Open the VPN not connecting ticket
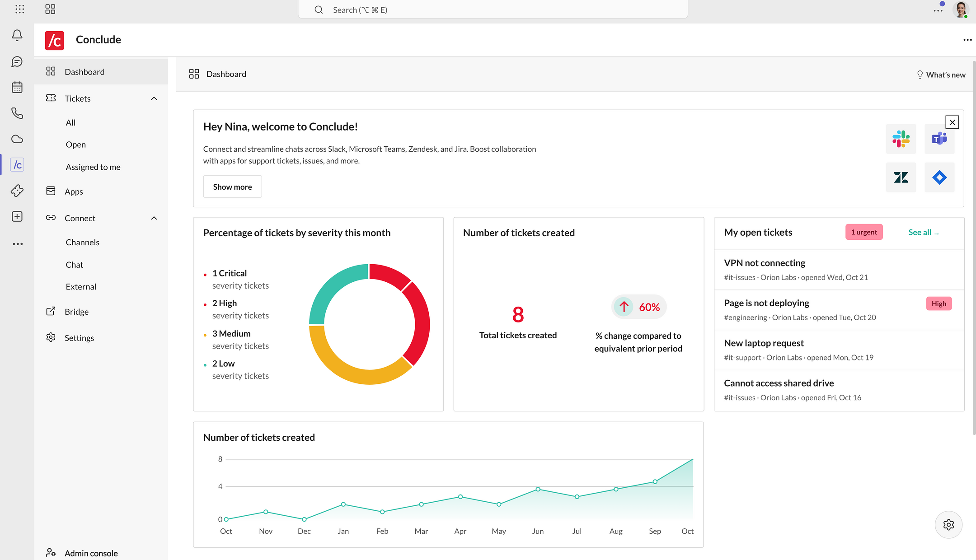The width and height of the screenshot is (976, 560). (839, 270)
